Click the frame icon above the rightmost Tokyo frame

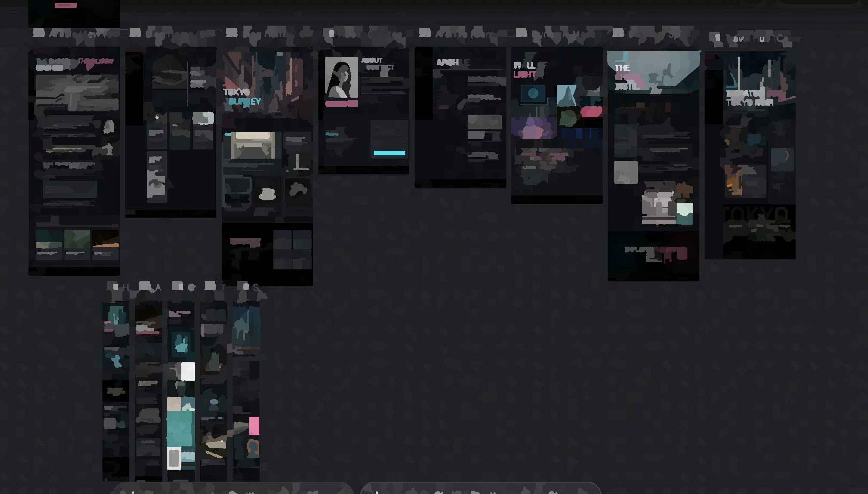(717, 38)
